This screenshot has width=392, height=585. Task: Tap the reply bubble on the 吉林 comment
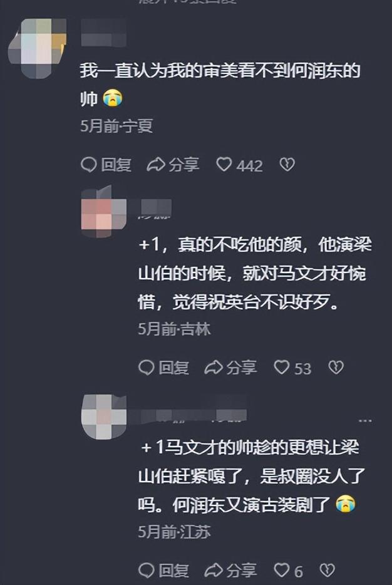pyautogui.click(x=146, y=368)
